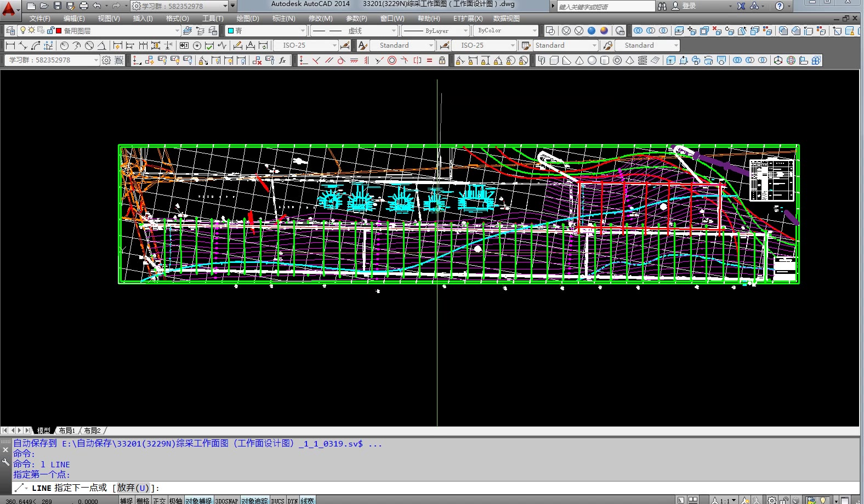This screenshot has height=504, width=864.
Task: Select the Linear dimension tool
Action: (10, 45)
